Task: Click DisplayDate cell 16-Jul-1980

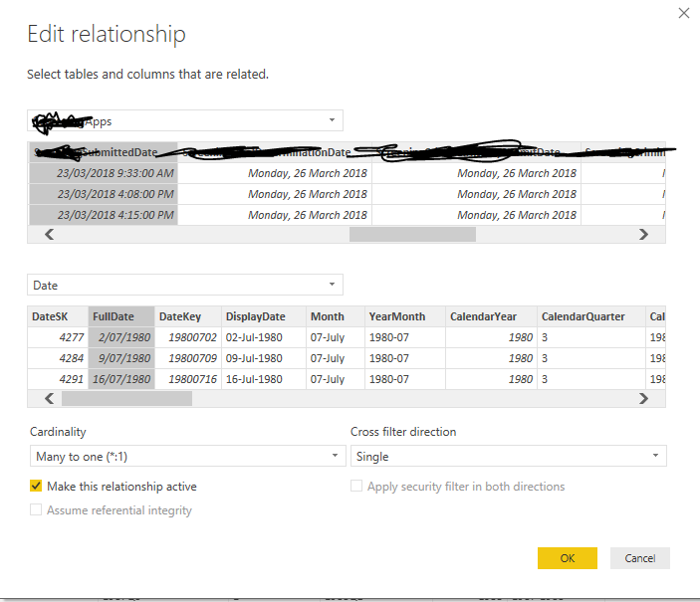Action: point(264,379)
